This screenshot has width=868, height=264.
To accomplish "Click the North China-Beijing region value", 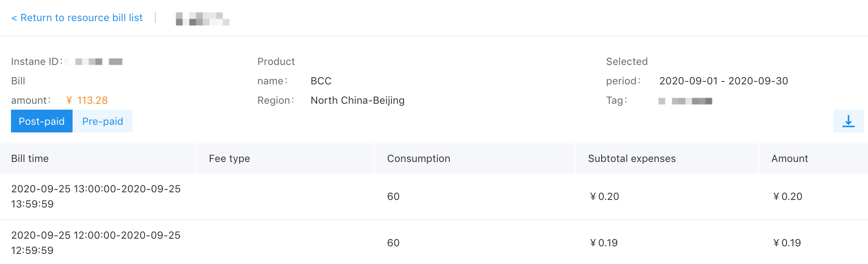I will point(357,100).
